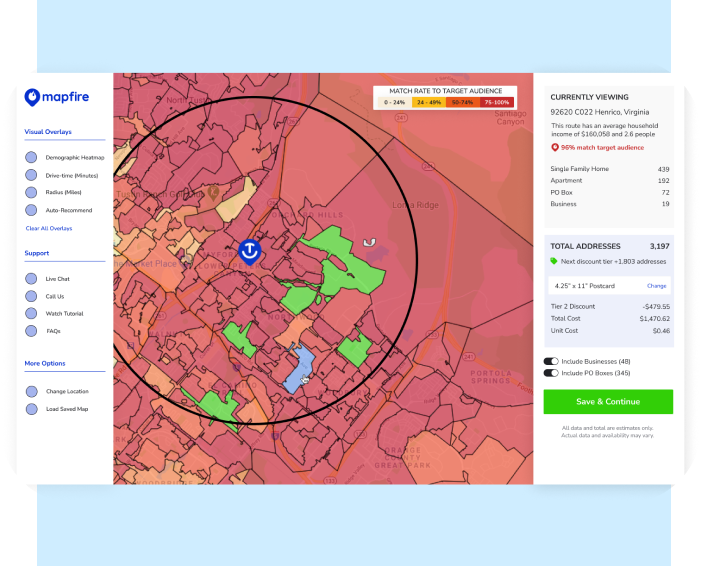Click the 'Total Cost' $1,470.62 line
Screen dimensions: 701x566
(610, 319)
